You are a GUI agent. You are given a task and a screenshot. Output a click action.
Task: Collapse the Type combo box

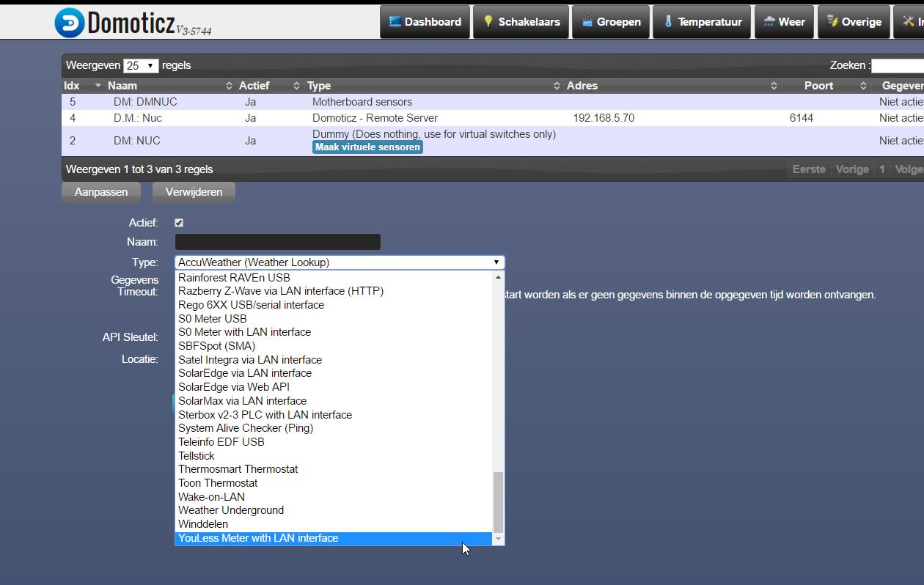340,262
